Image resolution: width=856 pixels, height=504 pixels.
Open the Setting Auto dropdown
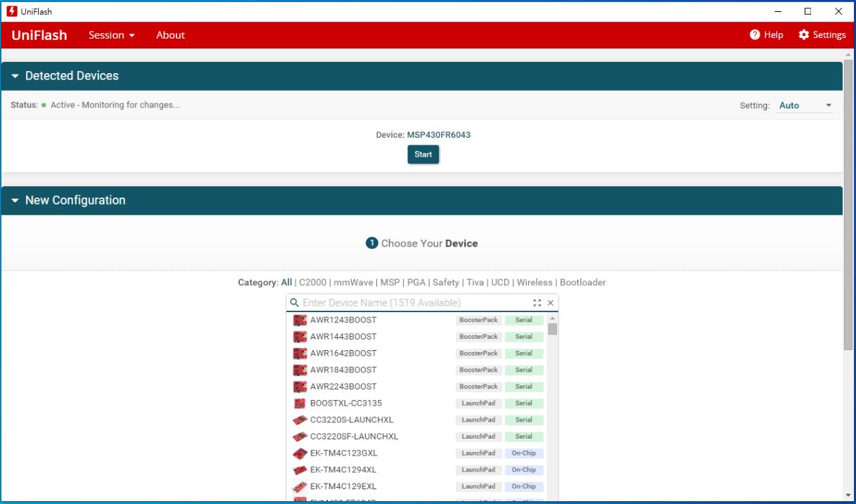pyautogui.click(x=805, y=105)
